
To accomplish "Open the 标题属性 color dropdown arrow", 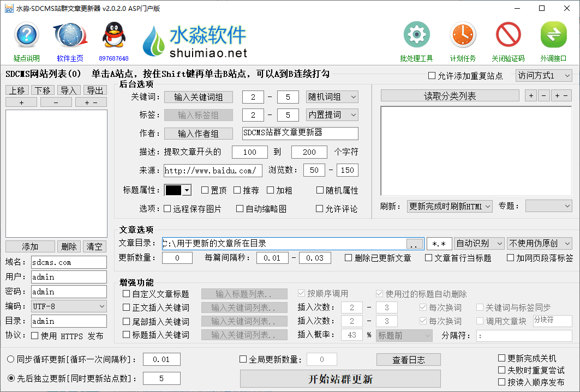I will pyautogui.click(x=187, y=190).
